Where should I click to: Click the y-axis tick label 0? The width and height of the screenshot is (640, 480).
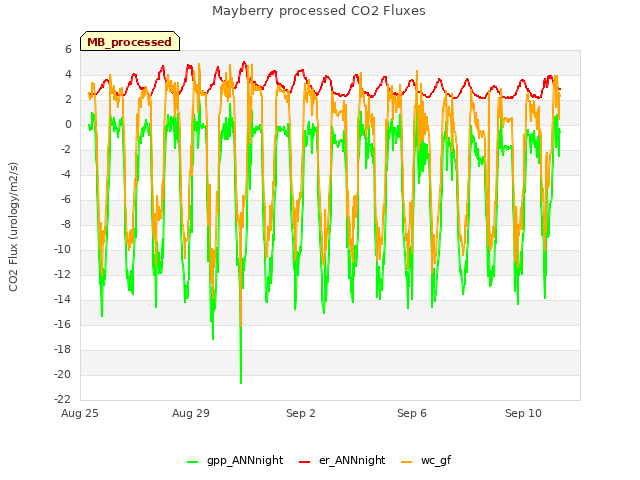pyautogui.click(x=68, y=124)
